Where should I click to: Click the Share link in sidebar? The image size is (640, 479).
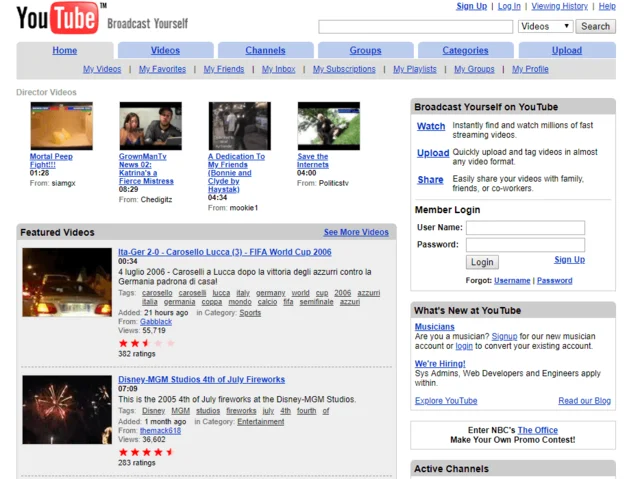430,180
